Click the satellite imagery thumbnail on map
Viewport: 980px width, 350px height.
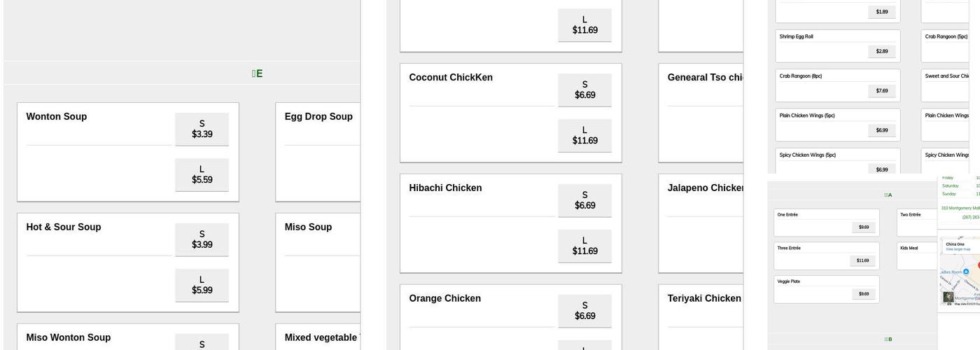[948, 297]
